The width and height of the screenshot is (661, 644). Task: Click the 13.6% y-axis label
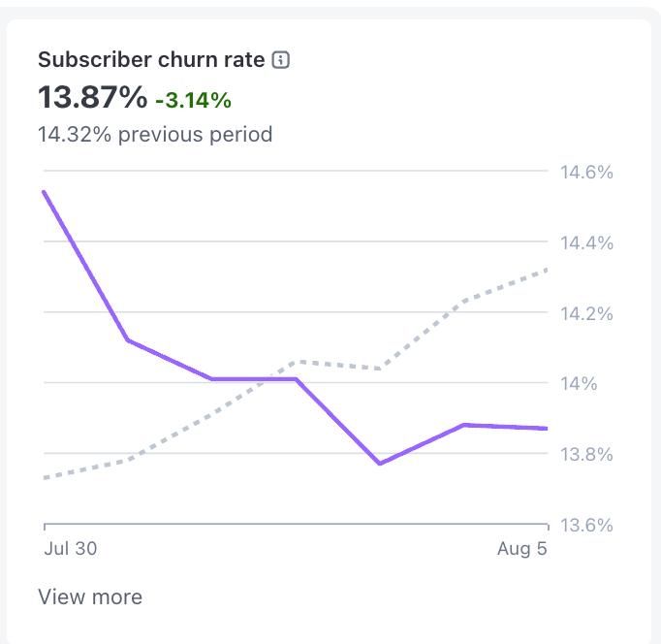tap(586, 525)
